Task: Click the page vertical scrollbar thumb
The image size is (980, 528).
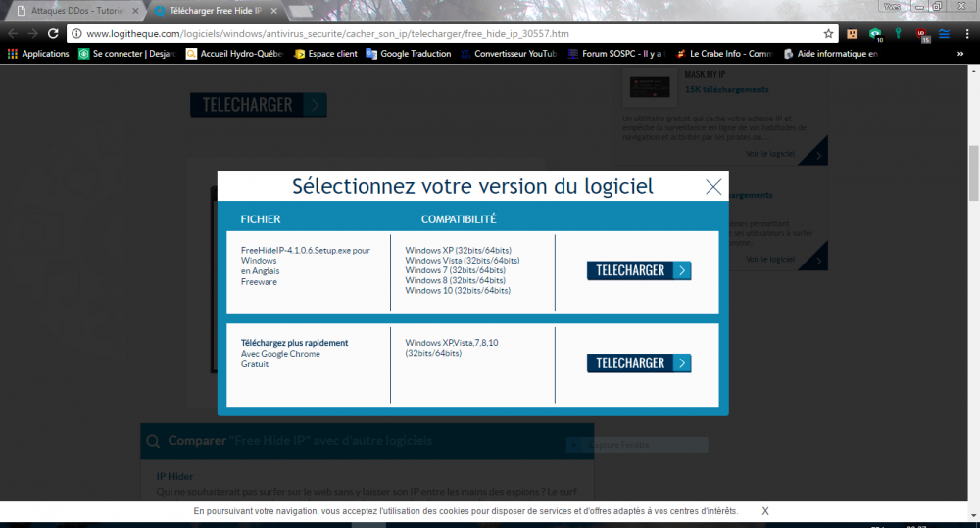Action: [x=974, y=173]
